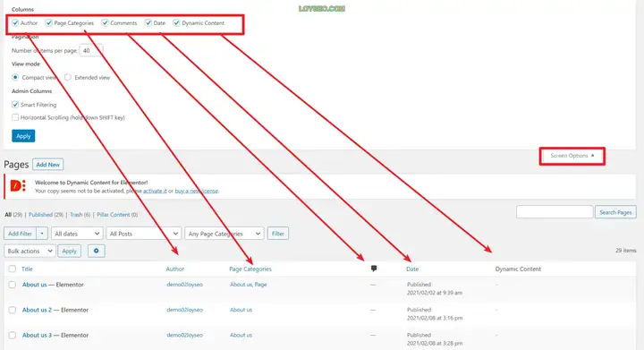Image resolution: width=644 pixels, height=350 pixels.
Task: Click the Dynamic Content for Elementor logo
Action: pos(18,186)
